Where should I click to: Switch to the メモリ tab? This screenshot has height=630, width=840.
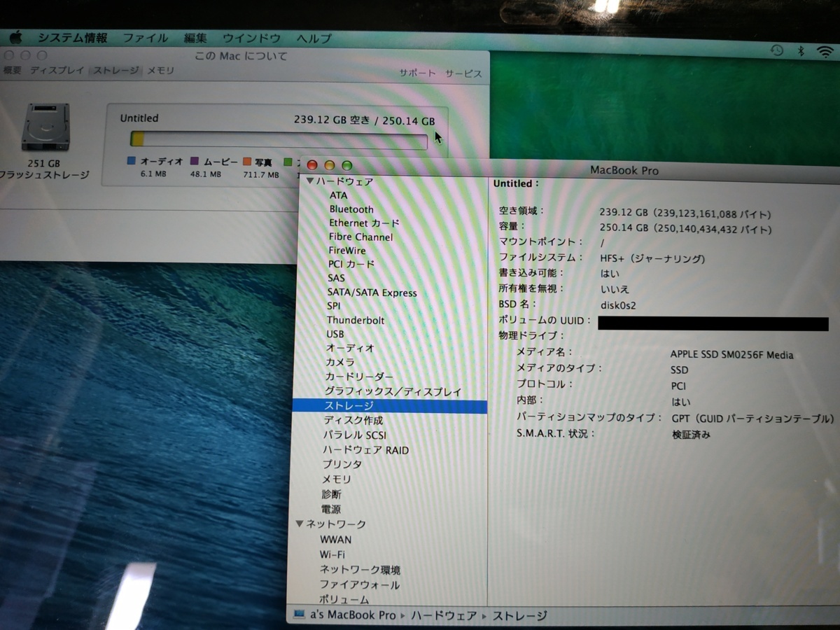(x=160, y=71)
